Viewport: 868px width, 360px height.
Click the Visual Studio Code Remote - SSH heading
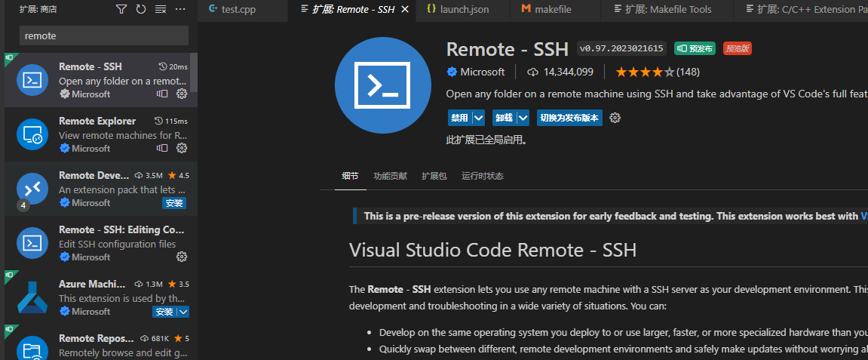[492, 251]
